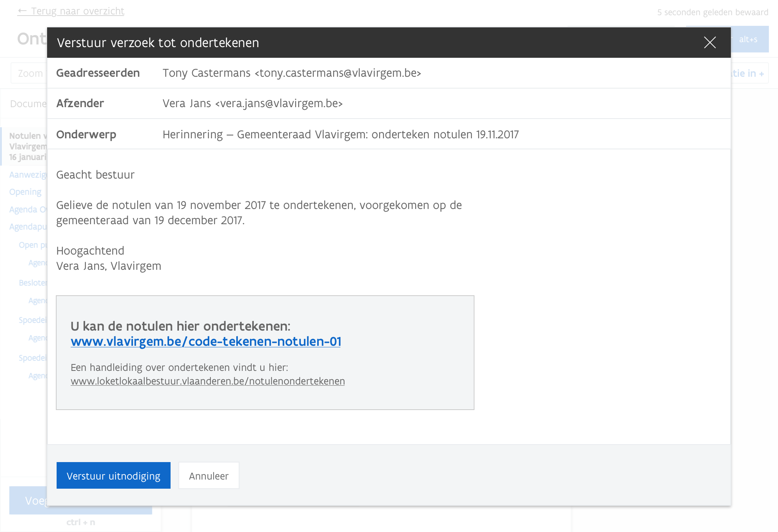This screenshot has width=778, height=532.
Task: Click the Verstuur uitnodiging button
Action: tap(113, 476)
